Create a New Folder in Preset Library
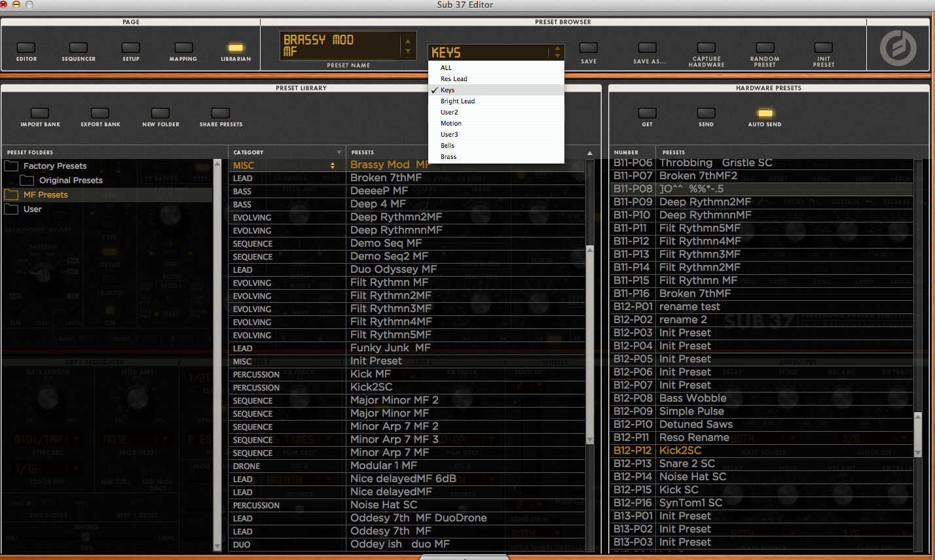935x560 pixels. pos(160,113)
